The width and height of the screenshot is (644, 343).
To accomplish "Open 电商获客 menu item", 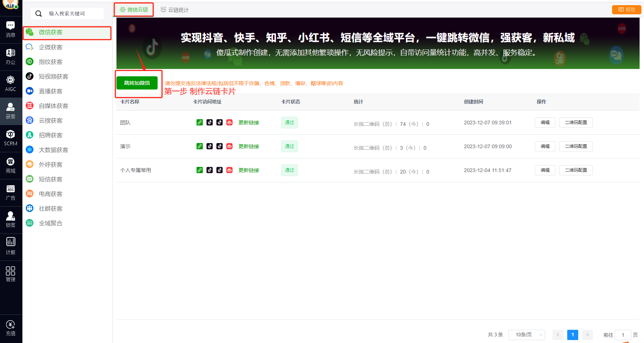I will click(x=67, y=194).
